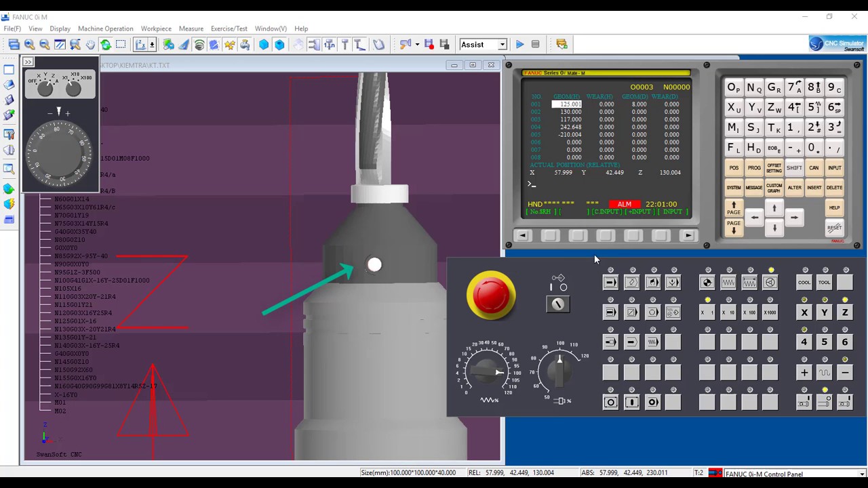Click the POS key on MDI keypad

(x=734, y=168)
